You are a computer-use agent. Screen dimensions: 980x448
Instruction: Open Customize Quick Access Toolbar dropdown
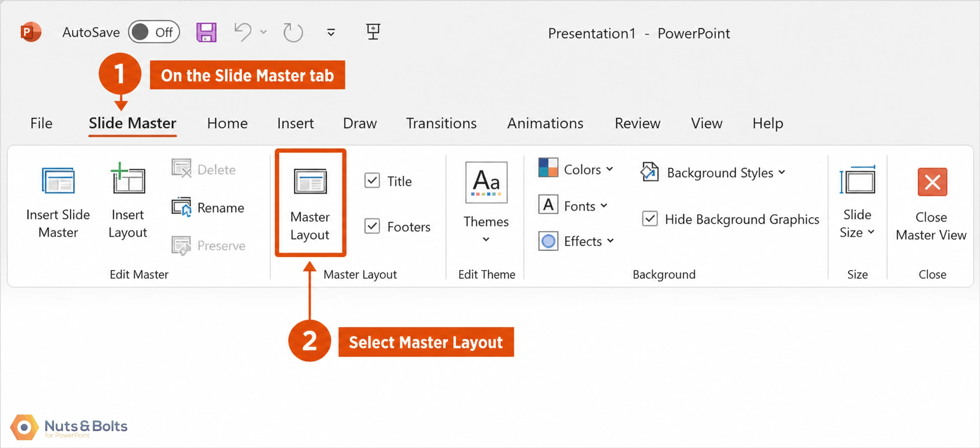pos(331,32)
